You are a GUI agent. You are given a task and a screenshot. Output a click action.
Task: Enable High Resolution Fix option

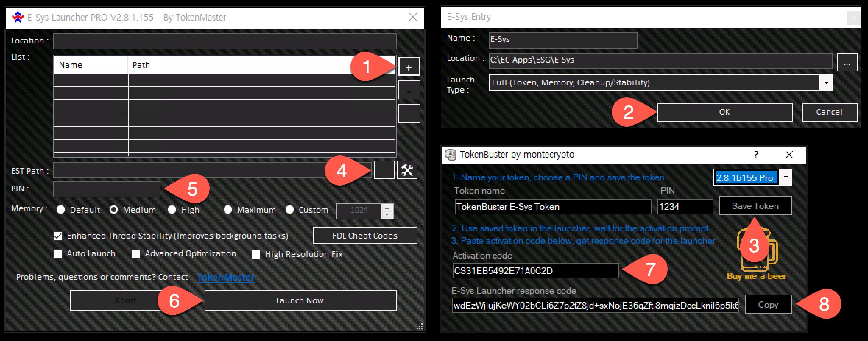[256, 254]
